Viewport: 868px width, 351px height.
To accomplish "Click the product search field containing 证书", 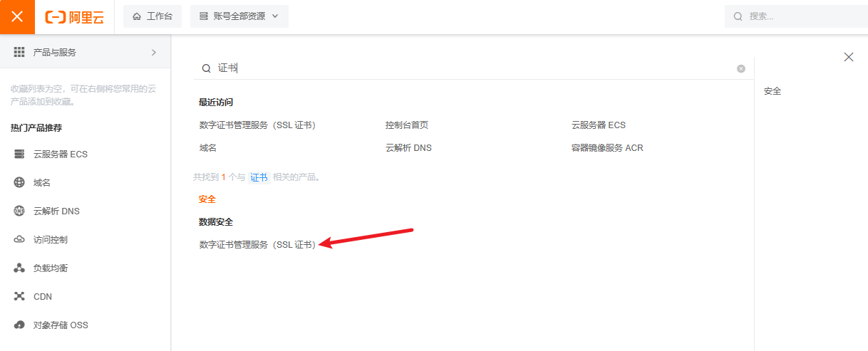I will 470,68.
